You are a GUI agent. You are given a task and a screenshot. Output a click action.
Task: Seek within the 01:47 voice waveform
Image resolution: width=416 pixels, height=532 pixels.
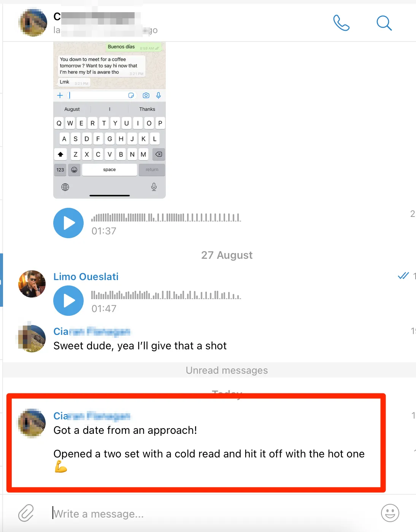166,295
